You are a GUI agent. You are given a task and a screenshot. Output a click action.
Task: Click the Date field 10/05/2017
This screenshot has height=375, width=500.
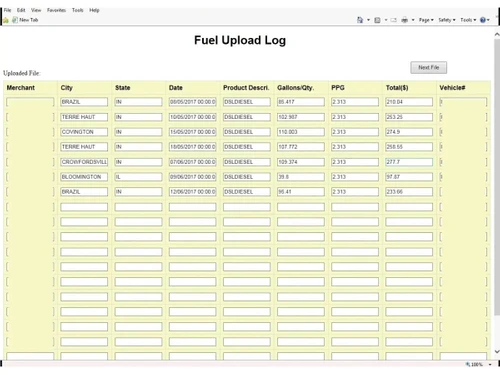pyautogui.click(x=192, y=117)
